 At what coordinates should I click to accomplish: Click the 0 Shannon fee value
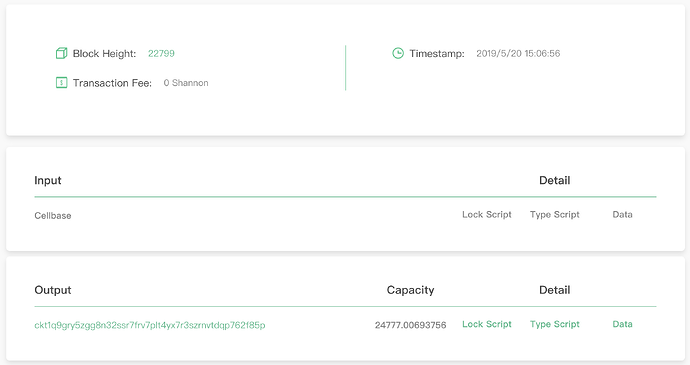point(186,83)
